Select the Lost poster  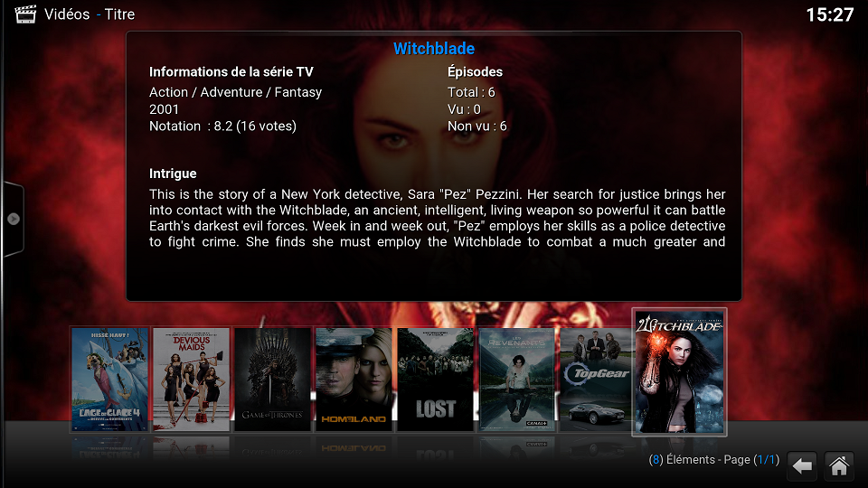coord(435,380)
